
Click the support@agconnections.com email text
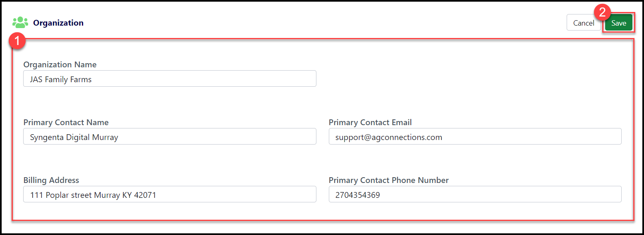click(x=389, y=137)
